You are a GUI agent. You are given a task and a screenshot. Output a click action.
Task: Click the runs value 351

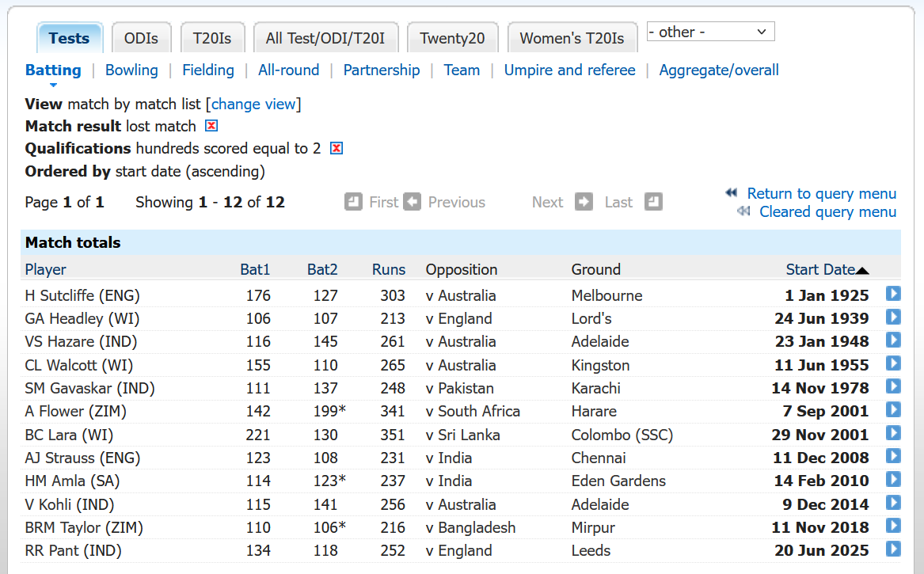[393, 435]
